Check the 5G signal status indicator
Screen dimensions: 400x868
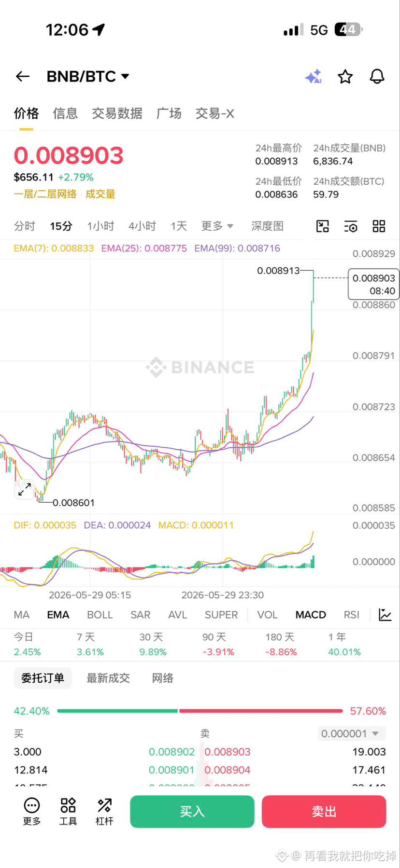click(x=319, y=30)
